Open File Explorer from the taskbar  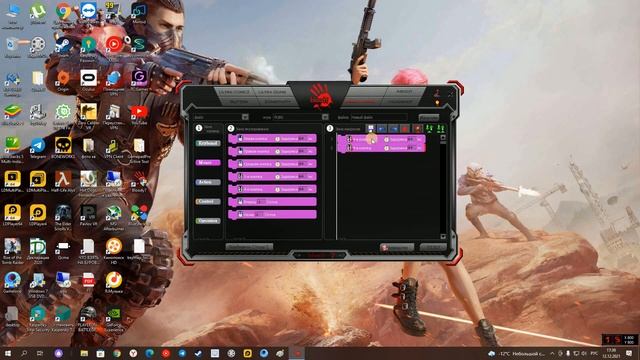tap(84, 353)
